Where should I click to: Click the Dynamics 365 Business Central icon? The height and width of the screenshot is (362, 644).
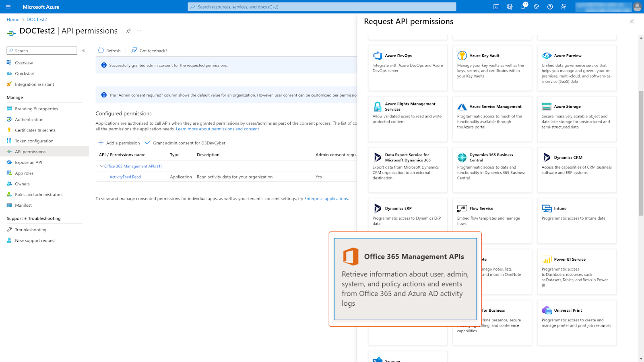click(x=462, y=157)
